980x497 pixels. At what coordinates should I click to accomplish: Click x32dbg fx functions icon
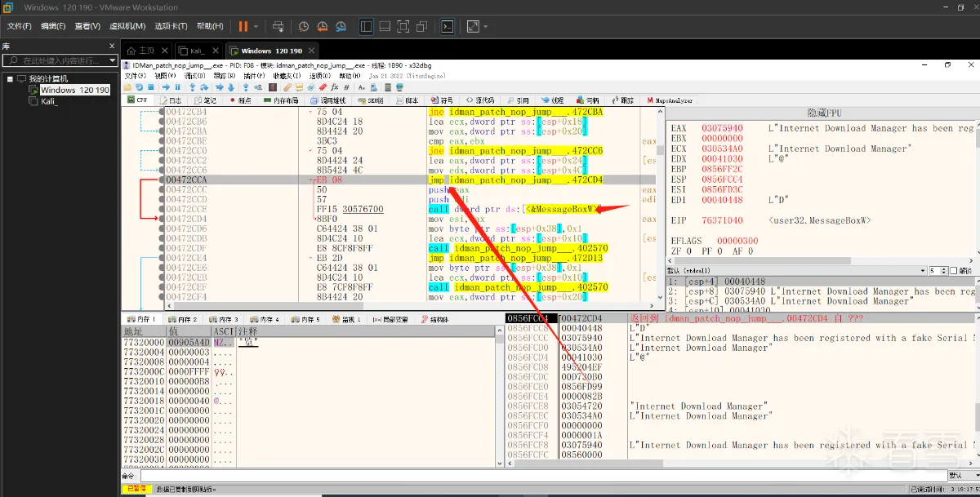pyautogui.click(x=335, y=87)
